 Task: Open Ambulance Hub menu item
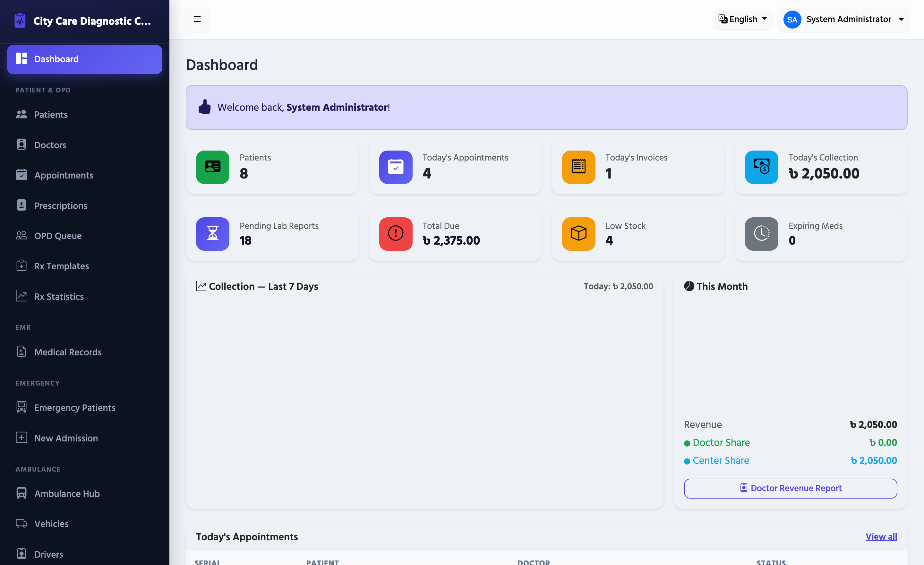(85, 493)
